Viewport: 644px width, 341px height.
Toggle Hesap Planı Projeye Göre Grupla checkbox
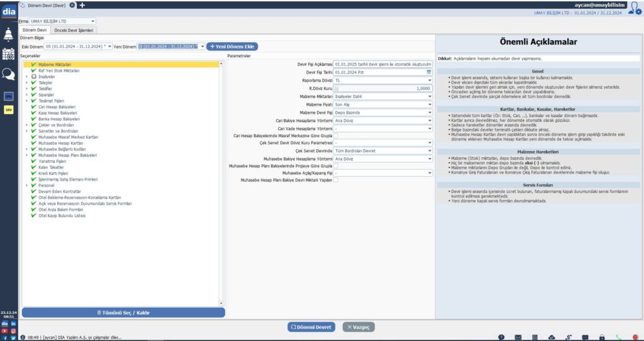pyautogui.click(x=336, y=166)
